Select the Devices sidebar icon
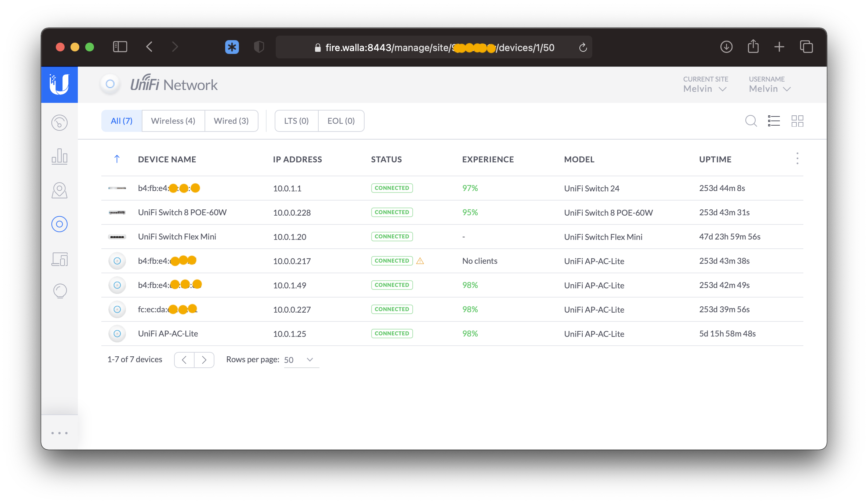 [x=59, y=224]
